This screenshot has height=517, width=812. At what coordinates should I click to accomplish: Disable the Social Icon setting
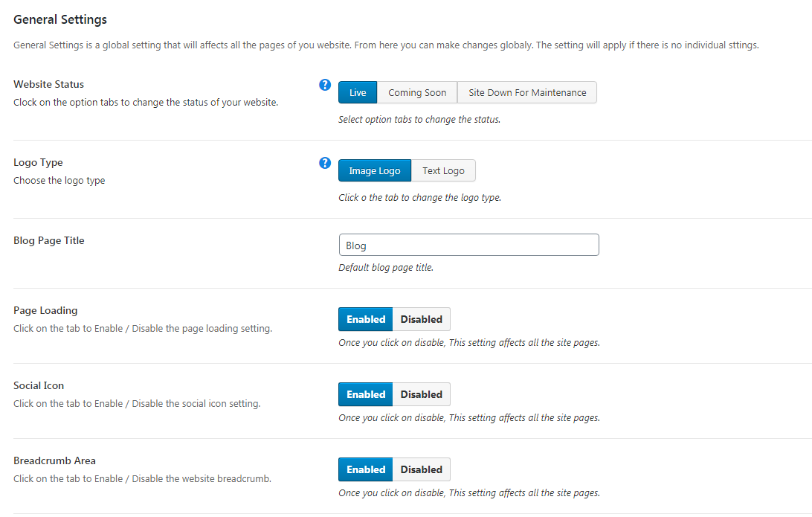click(x=422, y=394)
